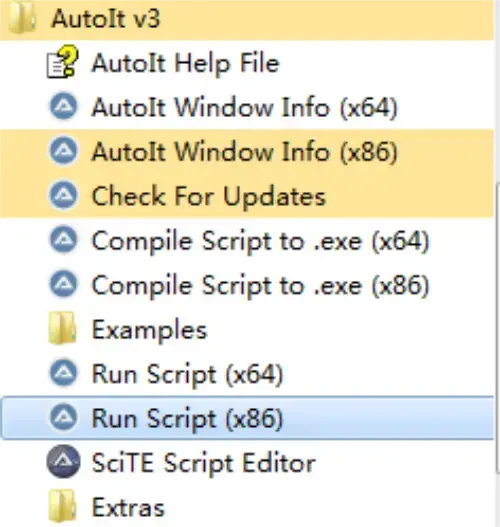Click the Examples folder icon
Screen dimensions: 500x527
tap(62, 328)
